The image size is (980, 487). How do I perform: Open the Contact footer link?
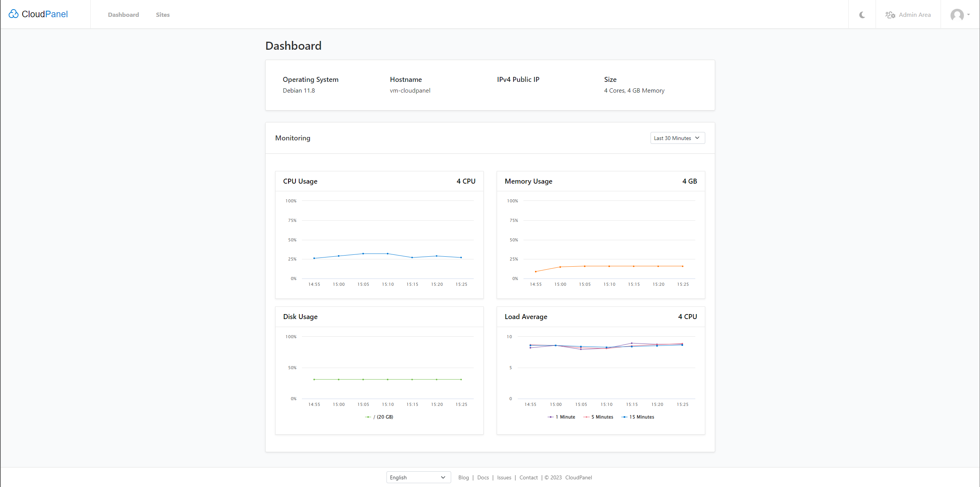tap(528, 477)
